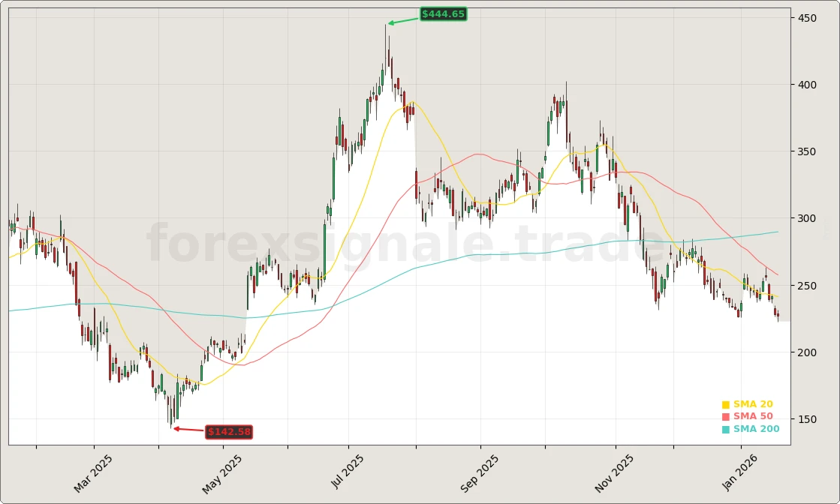Select the yellow SMA 20 legend swatch
840x504 pixels.
(x=726, y=403)
